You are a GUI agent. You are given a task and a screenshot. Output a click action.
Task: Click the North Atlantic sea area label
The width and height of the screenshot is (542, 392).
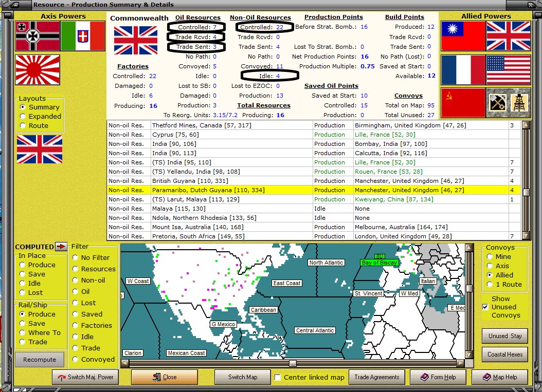(326, 263)
